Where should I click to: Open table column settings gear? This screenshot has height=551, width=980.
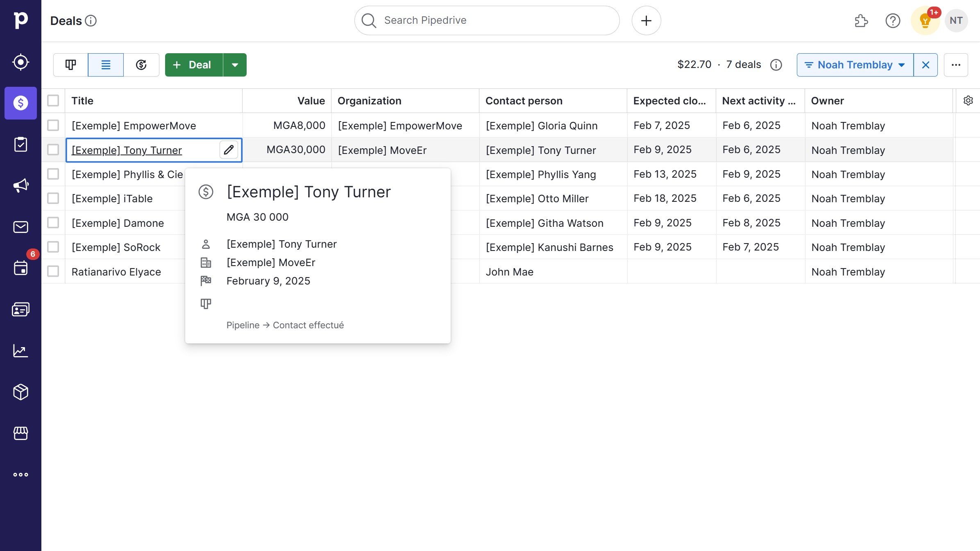968,101
